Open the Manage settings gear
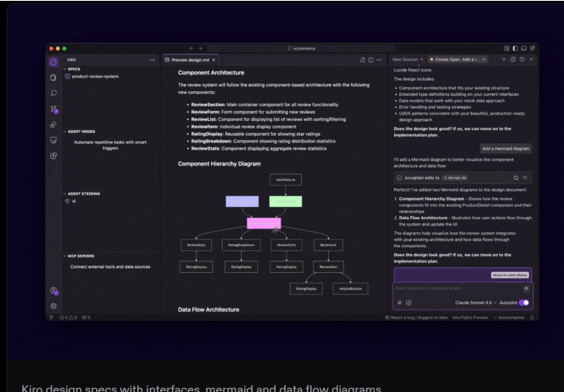 [54, 306]
